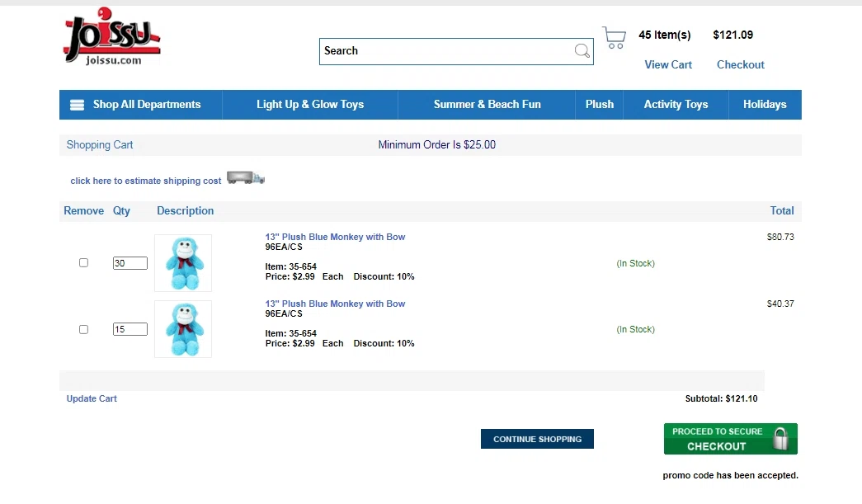Screen dimensions: 862x504
Task: Open the View Cart link
Action: tap(668, 64)
